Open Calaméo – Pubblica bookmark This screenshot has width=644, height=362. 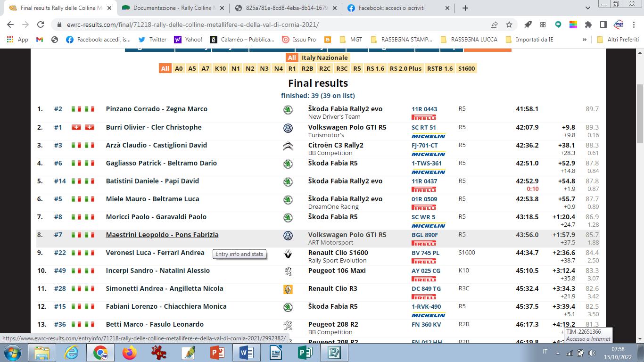click(242, 40)
